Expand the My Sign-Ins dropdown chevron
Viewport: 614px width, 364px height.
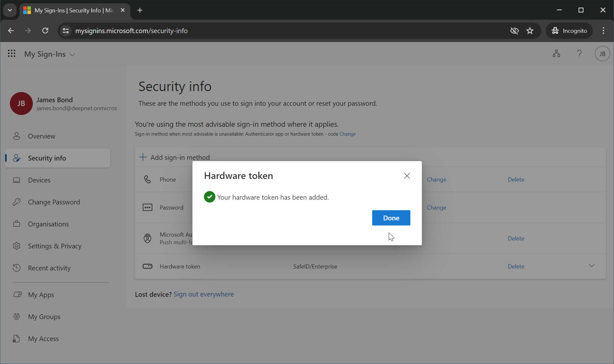[x=73, y=54]
